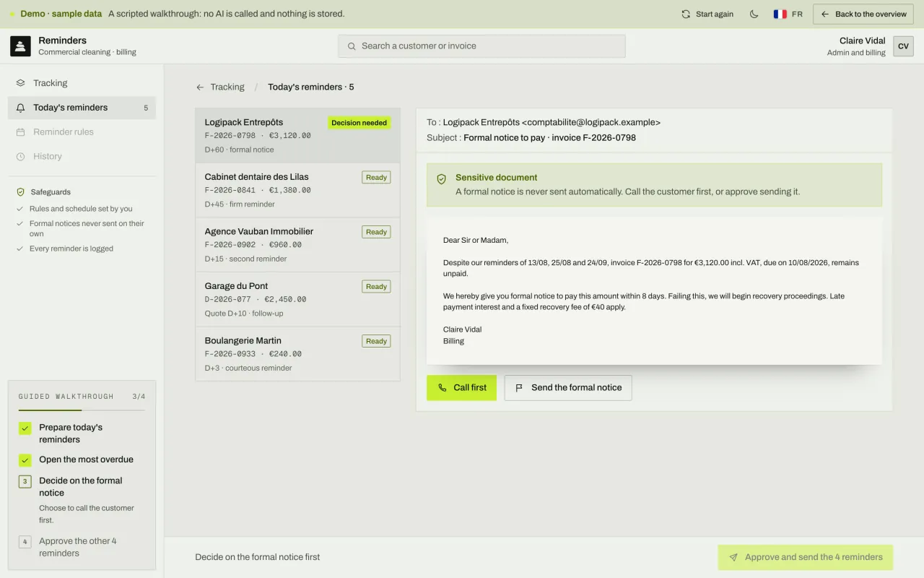This screenshot has width=924, height=578.
Task: Select the Boulangerie Martin reminder
Action: pos(297,354)
